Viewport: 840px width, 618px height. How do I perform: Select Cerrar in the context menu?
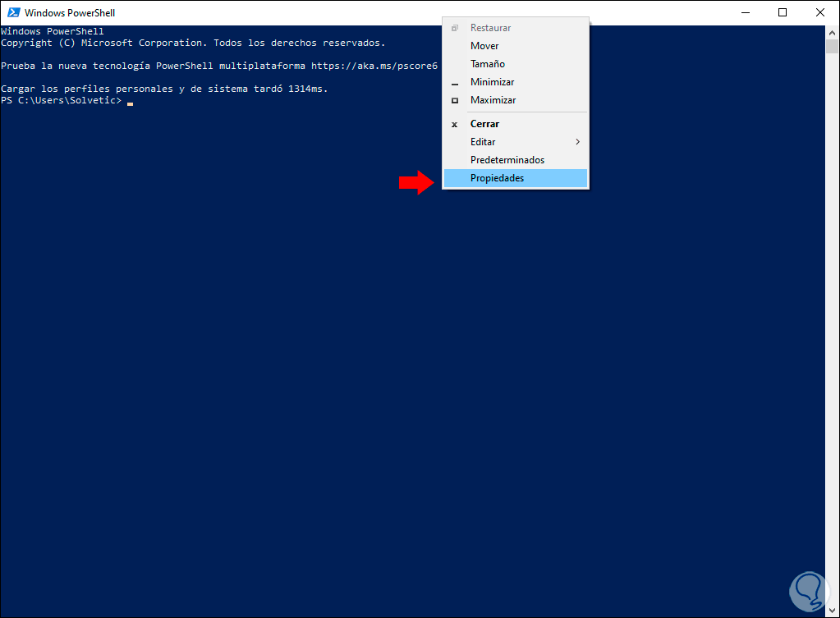pyautogui.click(x=516, y=124)
